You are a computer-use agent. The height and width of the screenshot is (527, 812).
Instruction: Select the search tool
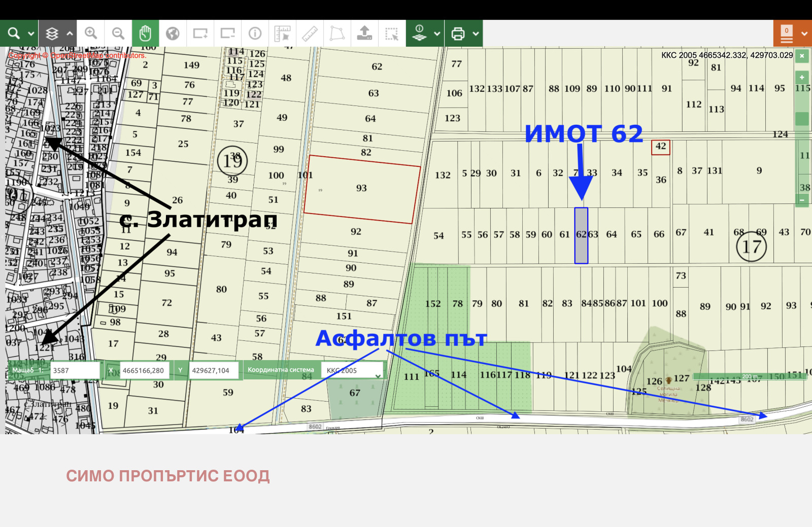click(13, 33)
